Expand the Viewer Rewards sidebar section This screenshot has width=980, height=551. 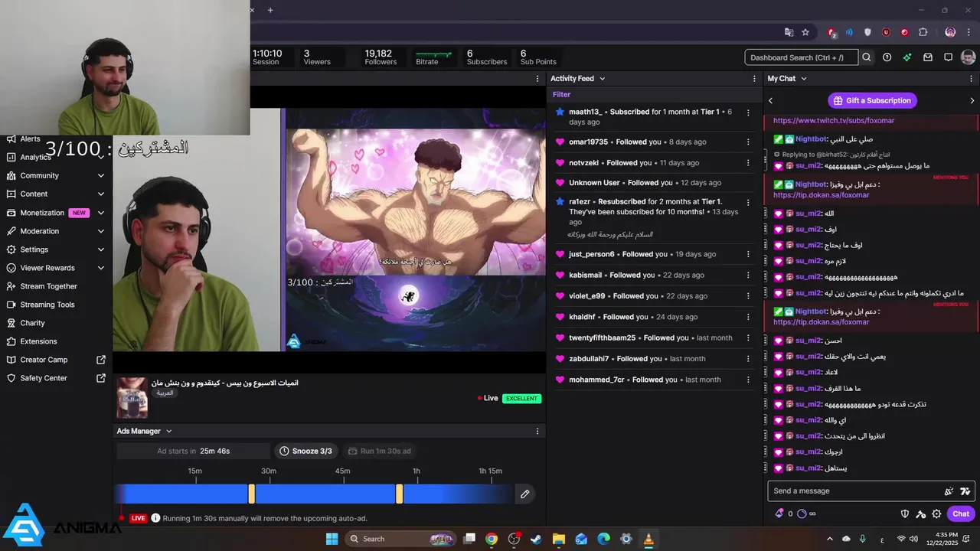(x=101, y=268)
